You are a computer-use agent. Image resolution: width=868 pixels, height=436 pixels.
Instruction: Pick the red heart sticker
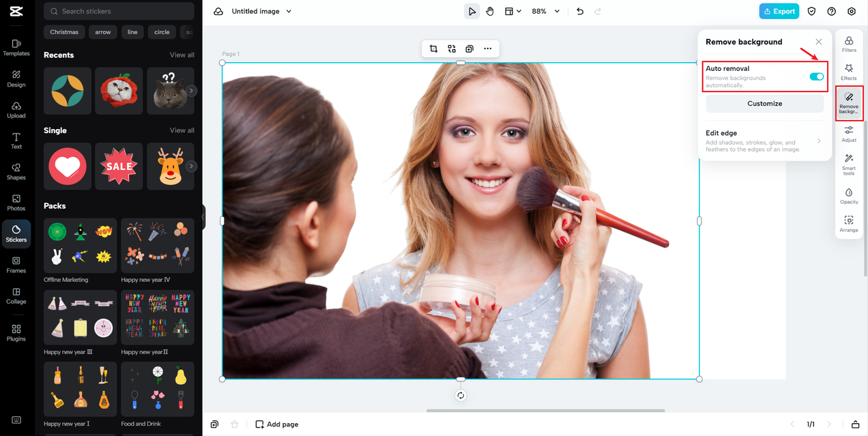point(68,166)
